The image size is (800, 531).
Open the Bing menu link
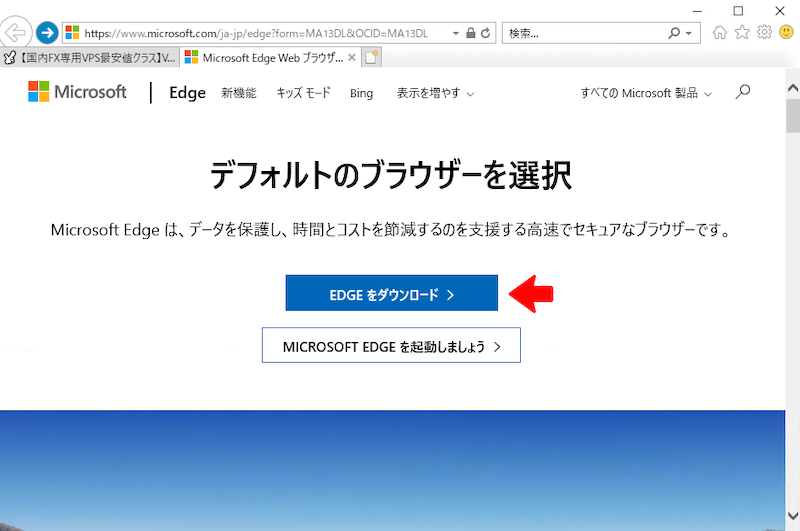pyautogui.click(x=361, y=93)
